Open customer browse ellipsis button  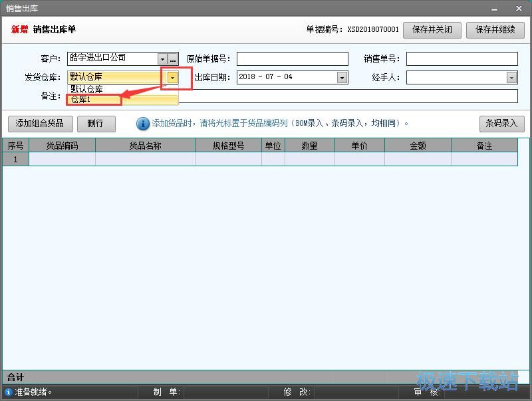click(173, 59)
